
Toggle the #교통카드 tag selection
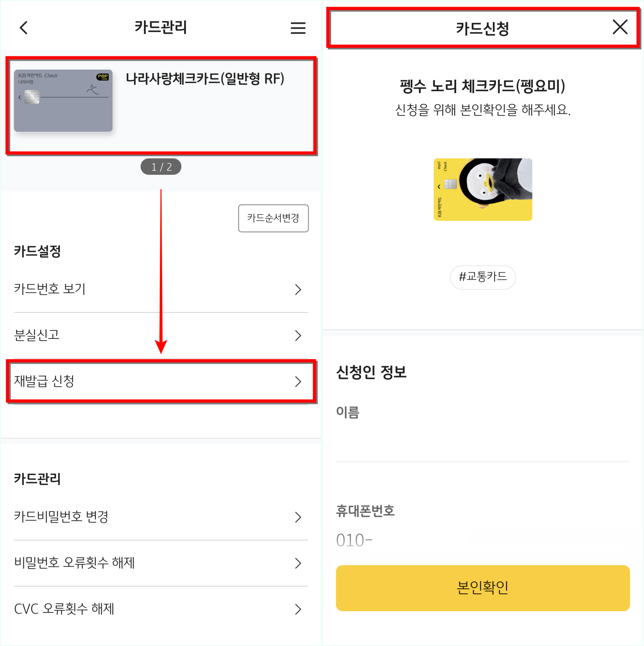click(482, 277)
